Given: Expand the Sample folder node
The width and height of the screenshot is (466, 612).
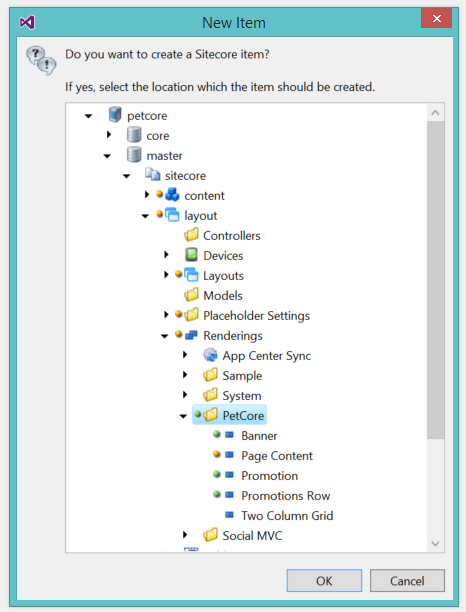Looking at the screenshot, I should pos(185,374).
